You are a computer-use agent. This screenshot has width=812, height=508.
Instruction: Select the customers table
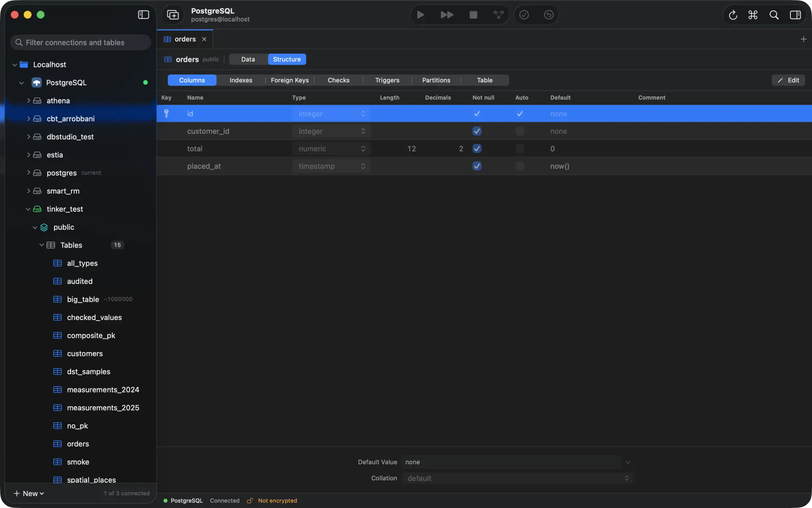point(85,353)
